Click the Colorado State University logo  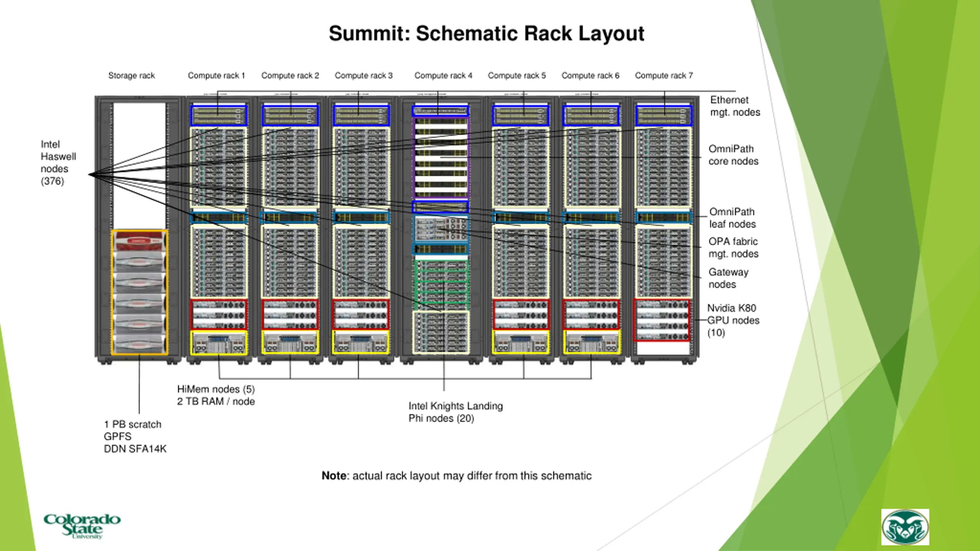82,526
